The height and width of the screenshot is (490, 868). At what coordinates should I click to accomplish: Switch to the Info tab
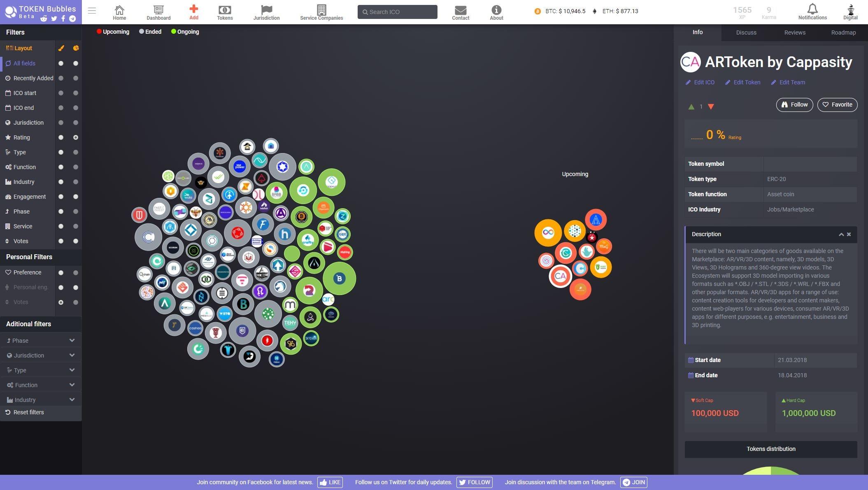pyautogui.click(x=698, y=32)
